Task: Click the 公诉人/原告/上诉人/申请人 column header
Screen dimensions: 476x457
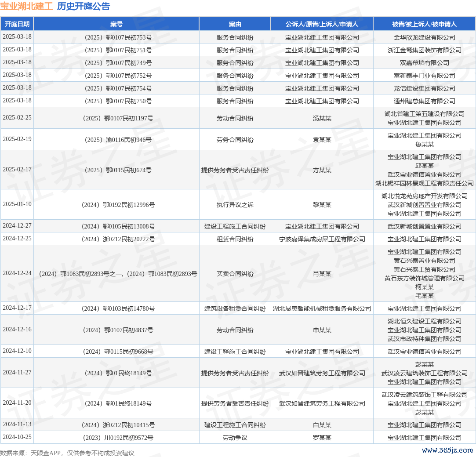Action: click(322, 24)
